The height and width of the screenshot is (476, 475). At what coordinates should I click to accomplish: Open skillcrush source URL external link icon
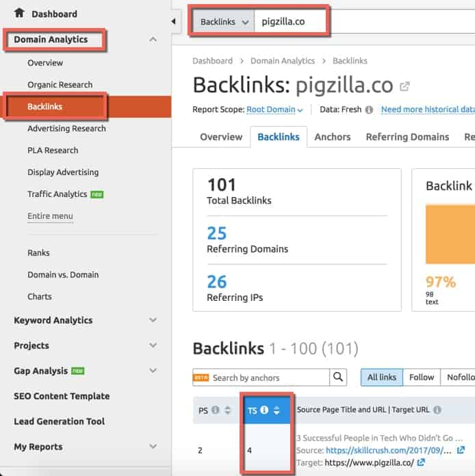point(461,450)
